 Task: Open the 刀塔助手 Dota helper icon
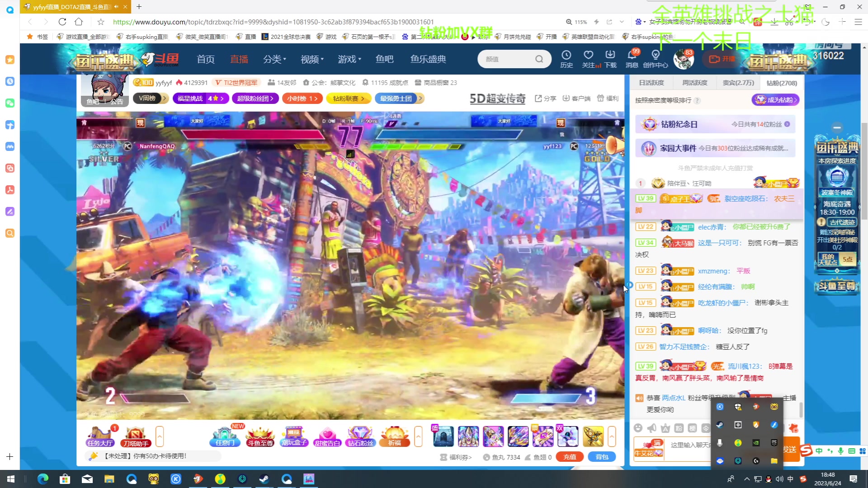(136, 437)
